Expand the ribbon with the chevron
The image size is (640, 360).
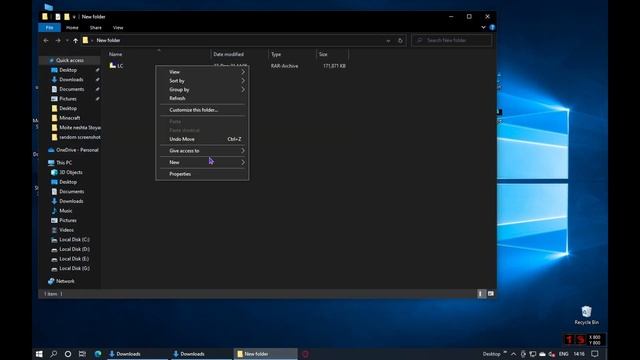click(x=483, y=27)
